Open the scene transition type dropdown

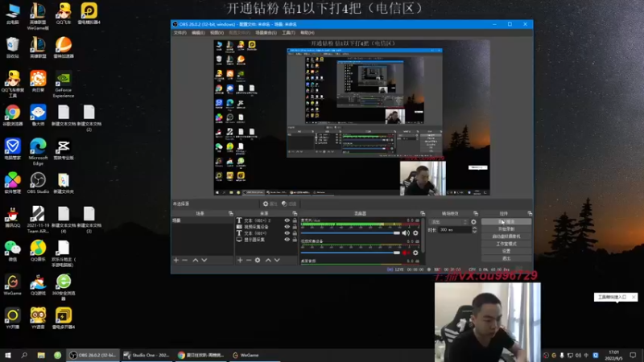pos(448,222)
